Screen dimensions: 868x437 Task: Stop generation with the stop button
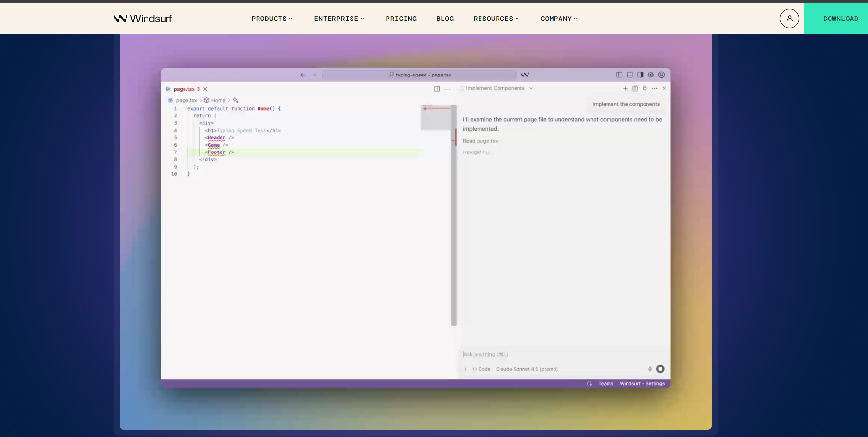(660, 369)
